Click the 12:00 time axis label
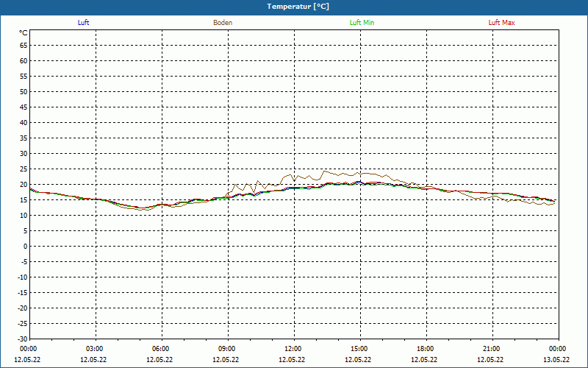The image size is (588, 368). tap(294, 349)
